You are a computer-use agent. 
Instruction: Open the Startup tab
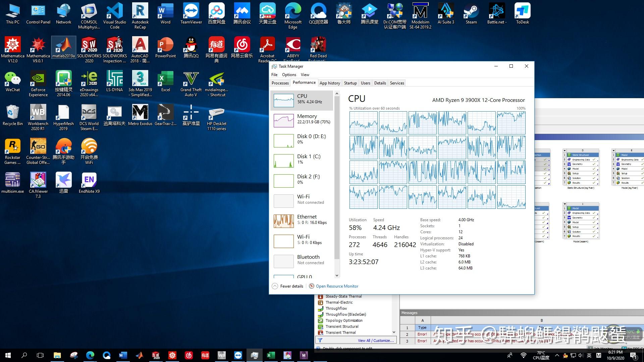[x=350, y=83]
